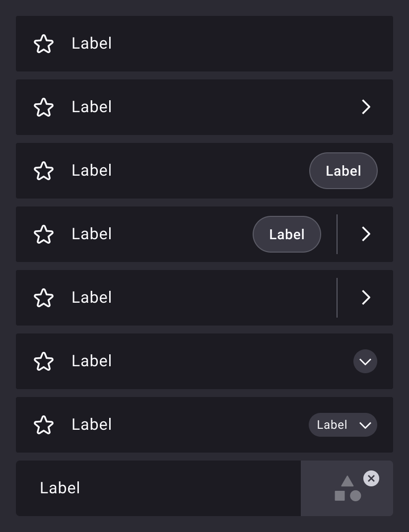Select the first Label list item
The image size is (409, 532).
click(x=91, y=44)
